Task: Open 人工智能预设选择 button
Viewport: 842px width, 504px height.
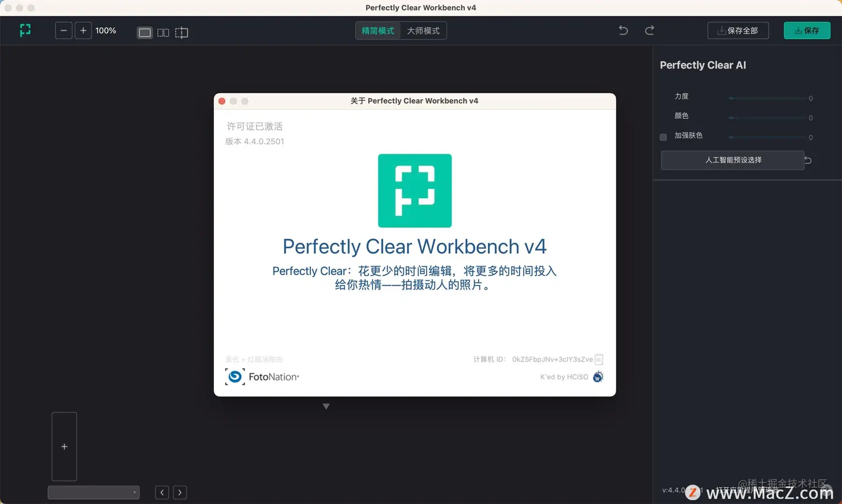Action: [733, 160]
